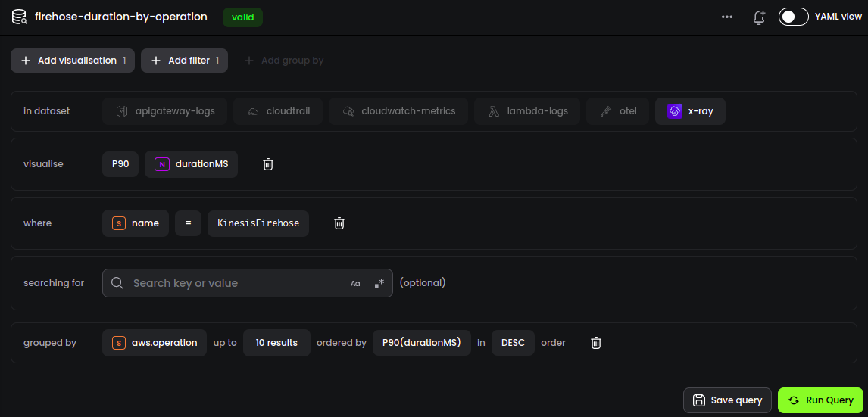Click the 'in dataset' label
The image size is (868, 417).
tap(46, 111)
